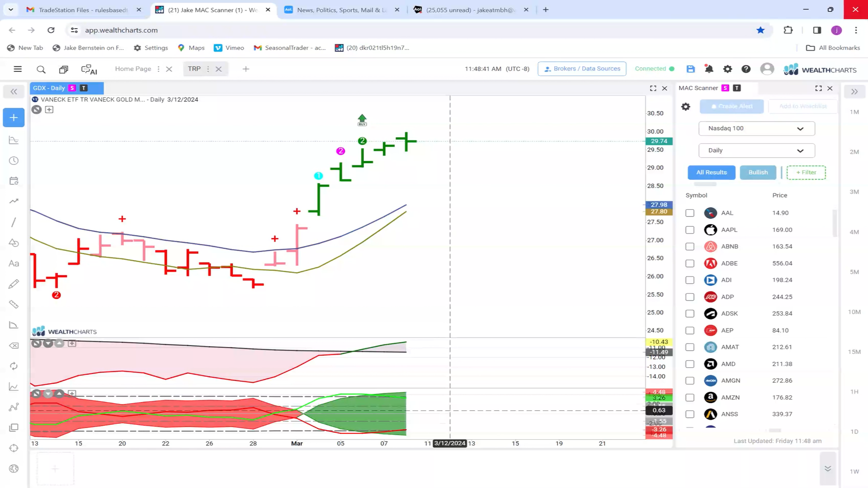Open Home Page tab options menu
The width and height of the screenshot is (868, 488).
point(158,69)
